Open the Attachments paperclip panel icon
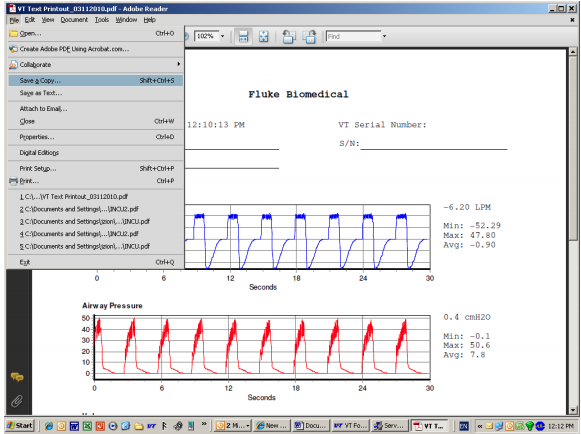 pyautogui.click(x=17, y=401)
